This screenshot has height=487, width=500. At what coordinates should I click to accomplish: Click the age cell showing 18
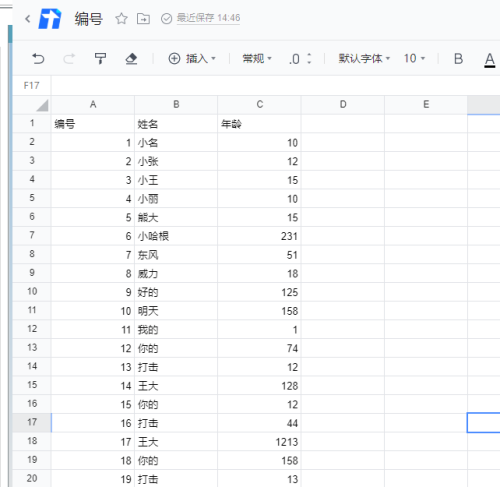[x=259, y=273]
